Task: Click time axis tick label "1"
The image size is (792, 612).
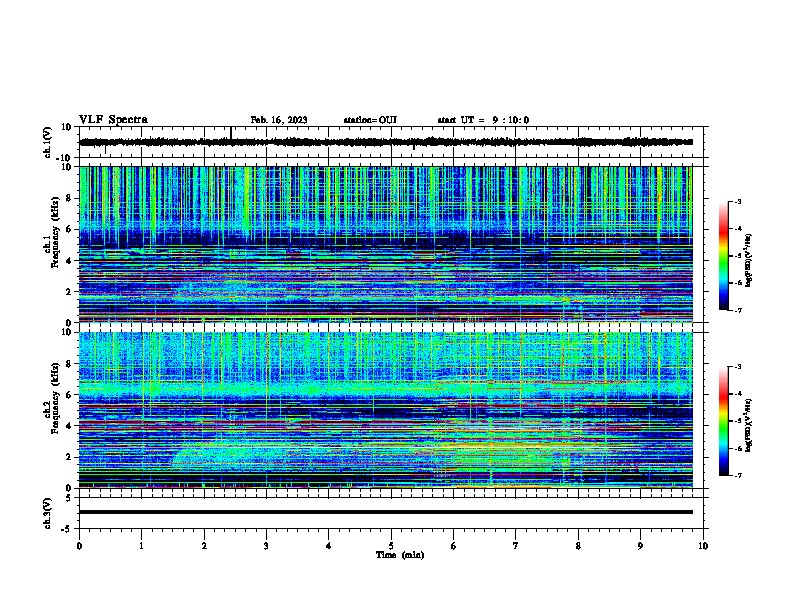Action: pyautogui.click(x=141, y=546)
